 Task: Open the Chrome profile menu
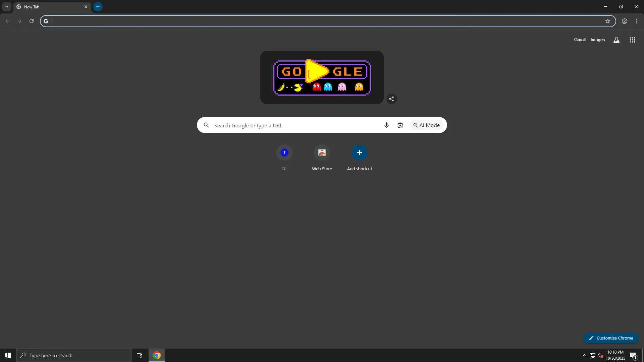point(624,21)
